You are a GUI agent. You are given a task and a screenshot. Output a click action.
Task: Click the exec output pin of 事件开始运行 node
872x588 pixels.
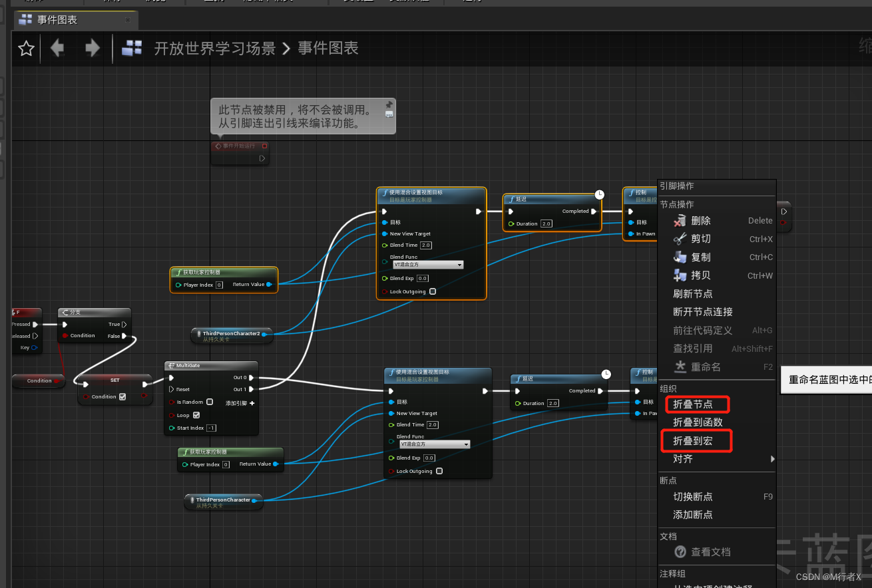pyautogui.click(x=262, y=158)
